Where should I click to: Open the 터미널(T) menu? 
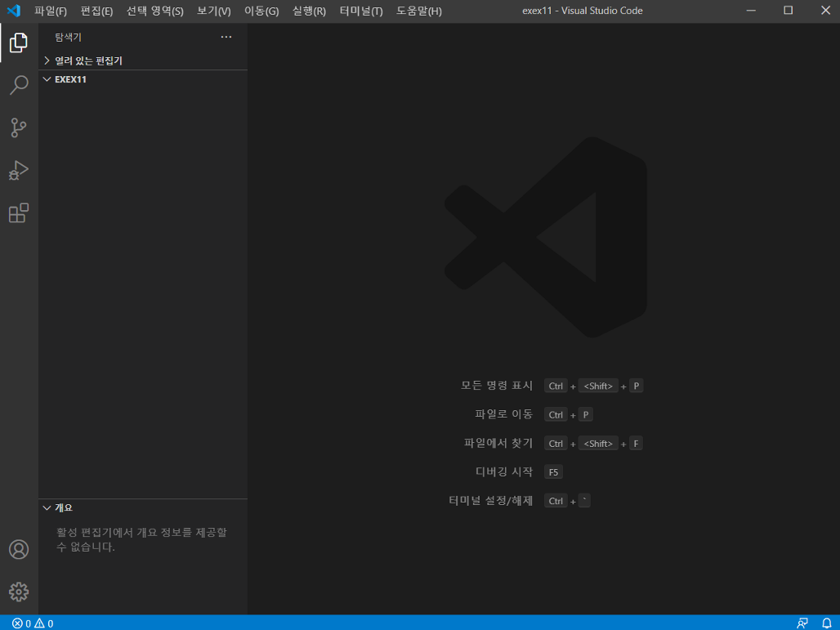click(361, 11)
